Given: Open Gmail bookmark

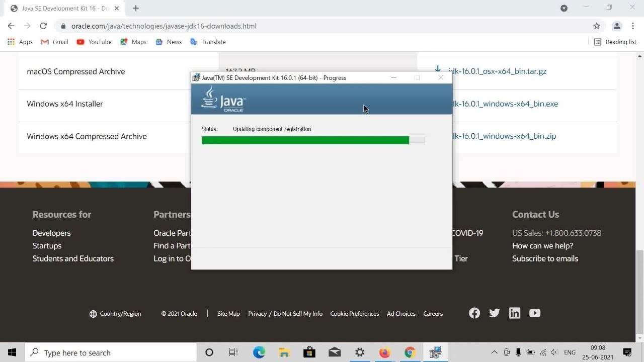Looking at the screenshot, I should pyautogui.click(x=54, y=42).
